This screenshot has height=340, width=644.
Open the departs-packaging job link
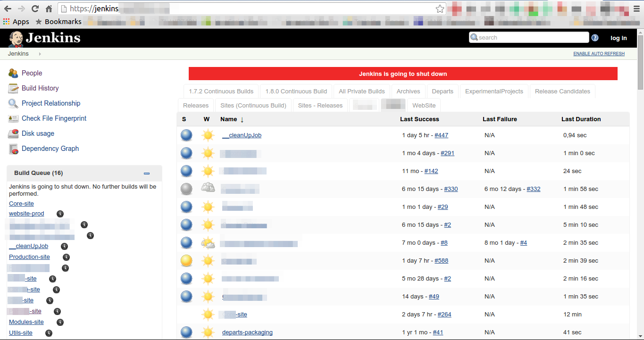click(247, 332)
